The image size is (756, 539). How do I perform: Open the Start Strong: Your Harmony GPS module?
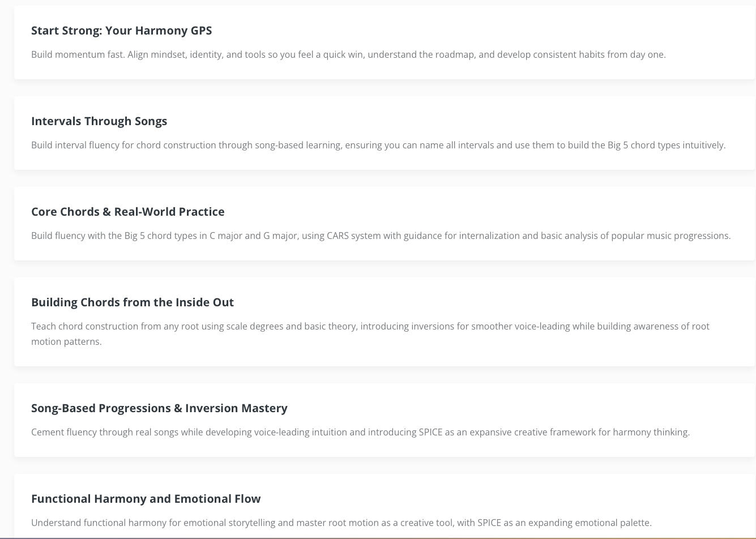point(121,31)
